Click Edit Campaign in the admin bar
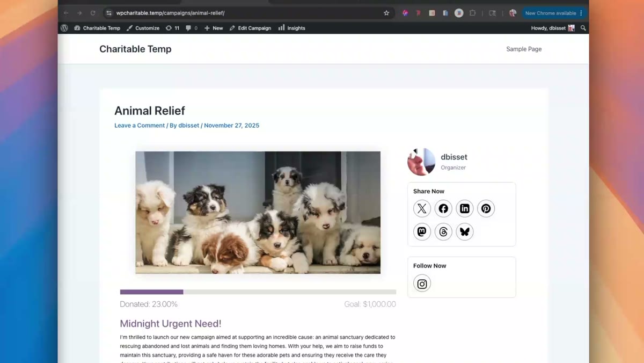Image resolution: width=644 pixels, height=363 pixels. tap(250, 28)
